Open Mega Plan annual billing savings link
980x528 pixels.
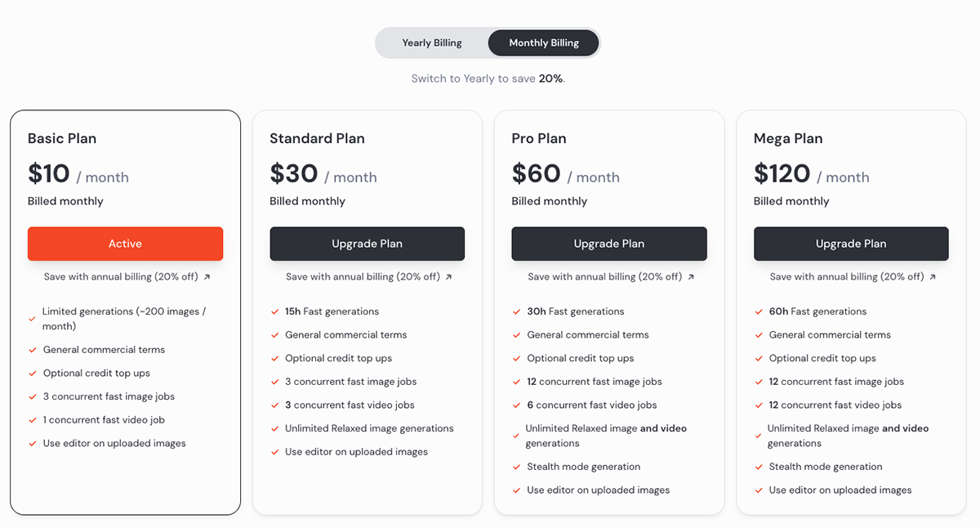[x=846, y=277]
